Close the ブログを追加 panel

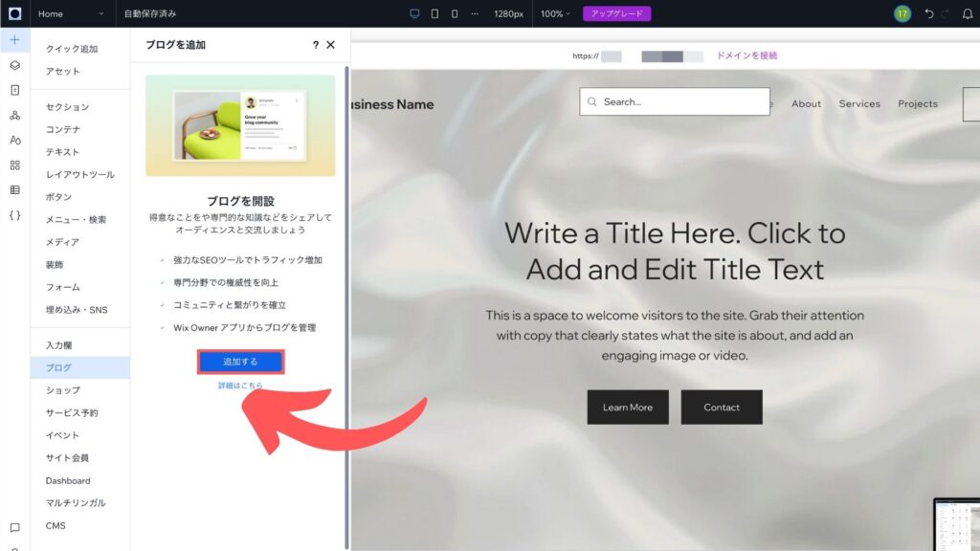pyautogui.click(x=330, y=44)
